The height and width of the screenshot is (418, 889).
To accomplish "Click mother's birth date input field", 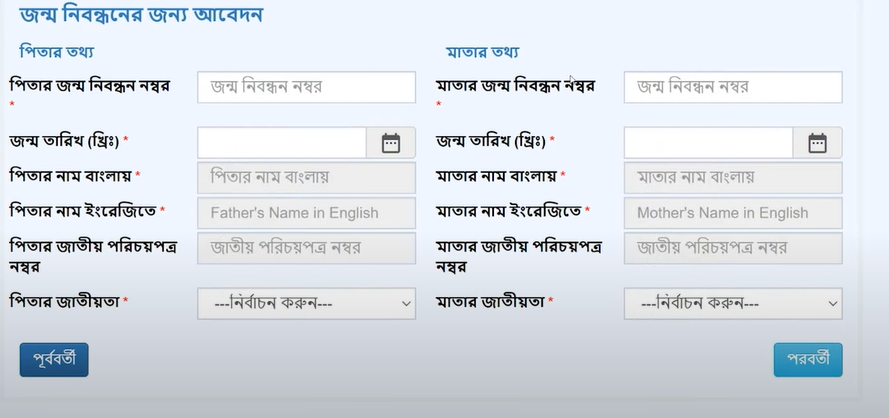I will (x=708, y=143).
